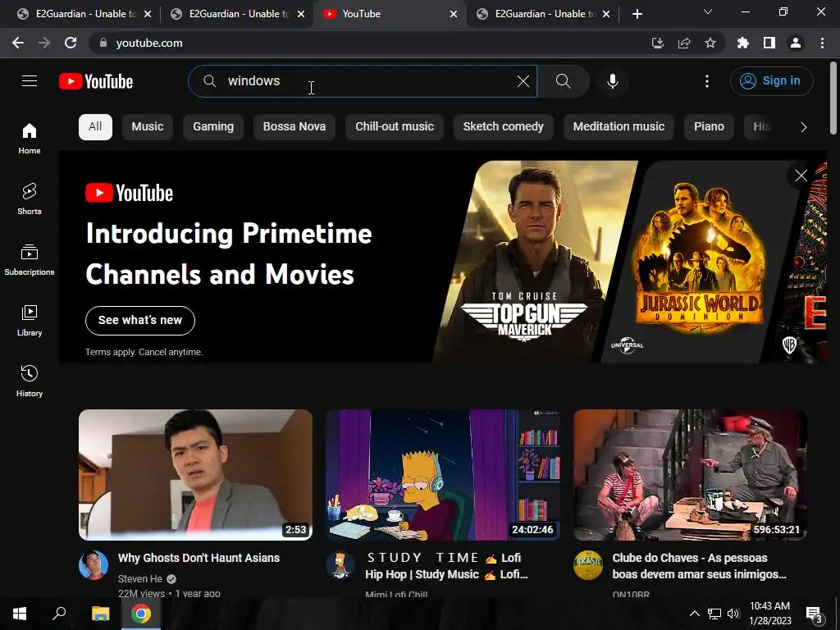Reload the page in Chrome
Viewport: 840px width, 630px height.
(x=71, y=43)
